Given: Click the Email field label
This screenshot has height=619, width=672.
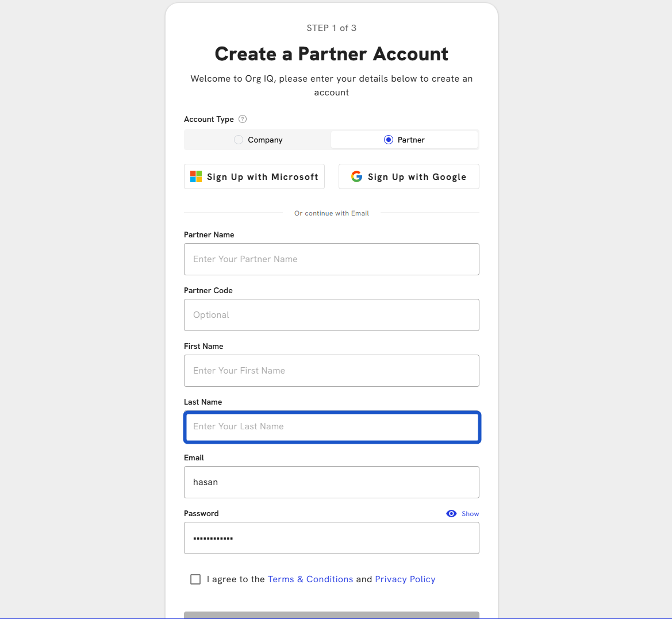Looking at the screenshot, I should 194,457.
